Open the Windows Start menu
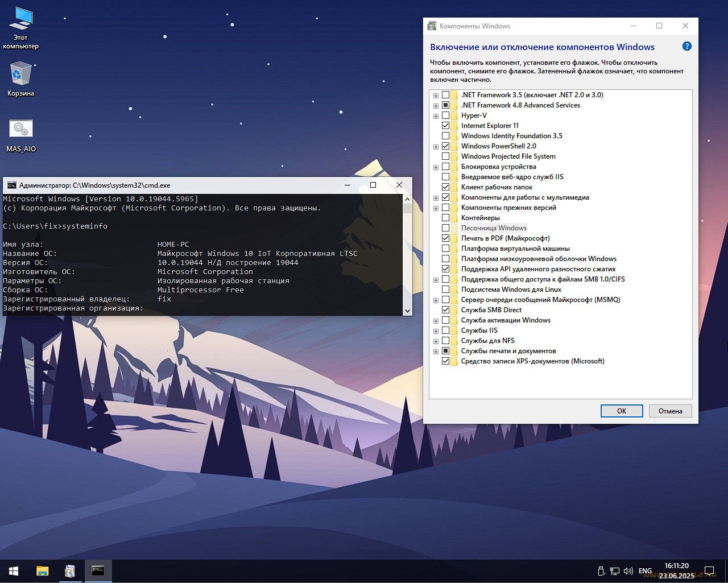Viewport: 728px width, 583px height. [x=14, y=571]
